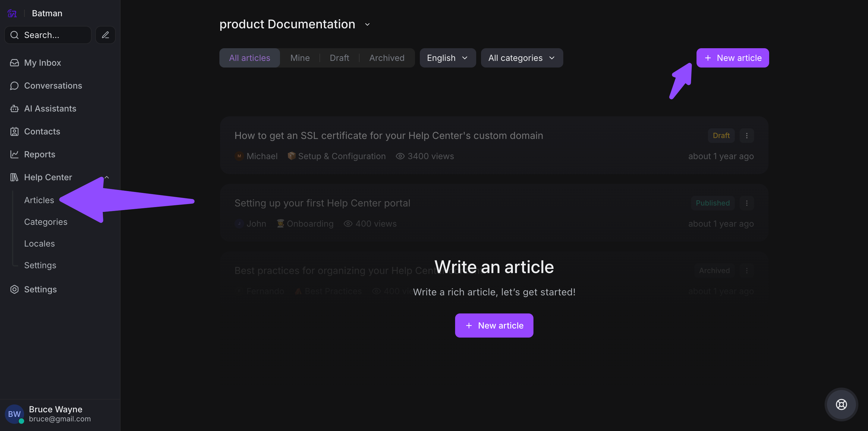Click top-right New article button
Viewport: 868px width, 431px height.
732,58
